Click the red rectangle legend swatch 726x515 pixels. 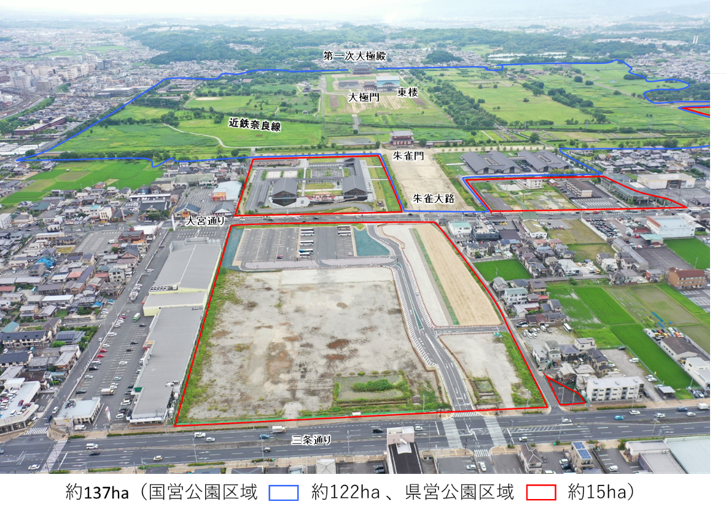coord(541,492)
